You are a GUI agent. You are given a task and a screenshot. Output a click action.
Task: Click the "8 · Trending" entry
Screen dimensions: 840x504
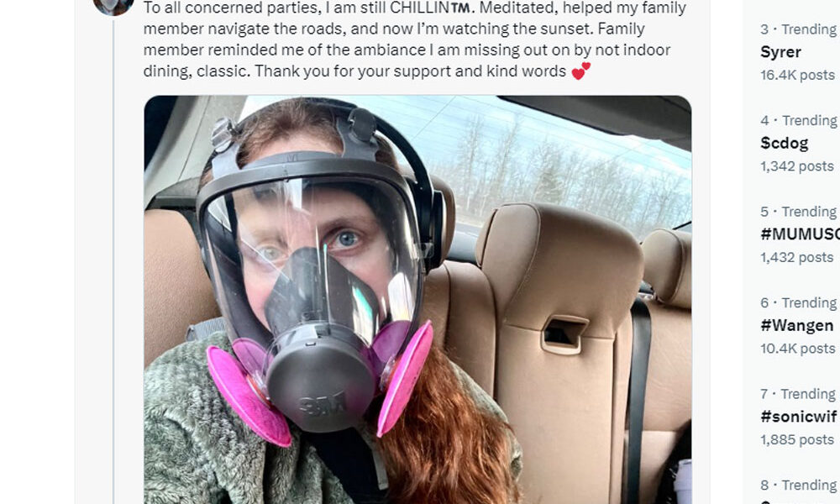[798, 485]
